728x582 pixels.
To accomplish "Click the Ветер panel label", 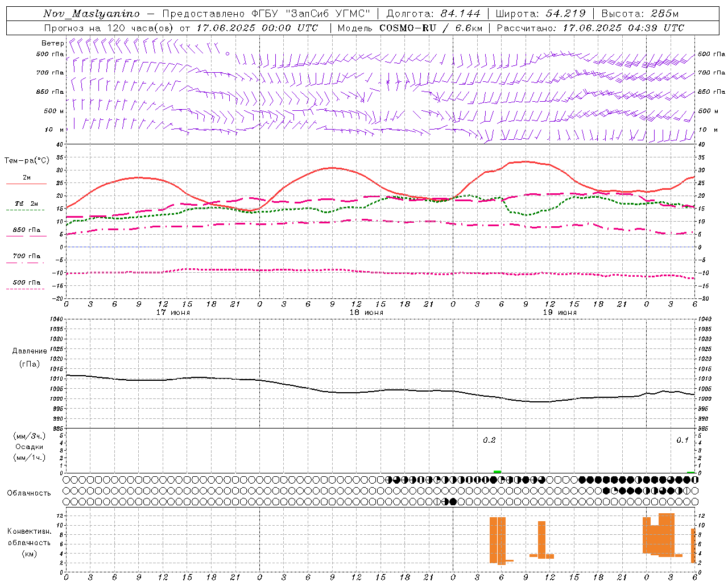I will 52,43.
